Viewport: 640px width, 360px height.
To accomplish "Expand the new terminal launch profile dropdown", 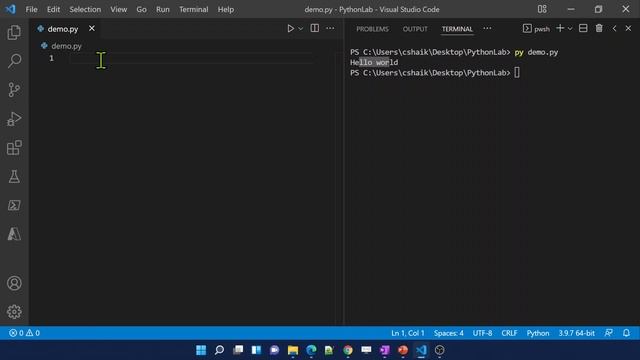I will click(x=570, y=29).
